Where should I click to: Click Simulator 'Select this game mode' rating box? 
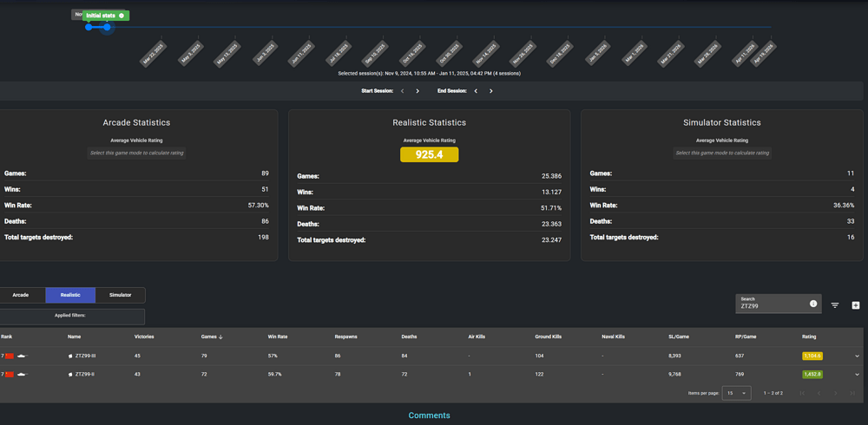722,153
